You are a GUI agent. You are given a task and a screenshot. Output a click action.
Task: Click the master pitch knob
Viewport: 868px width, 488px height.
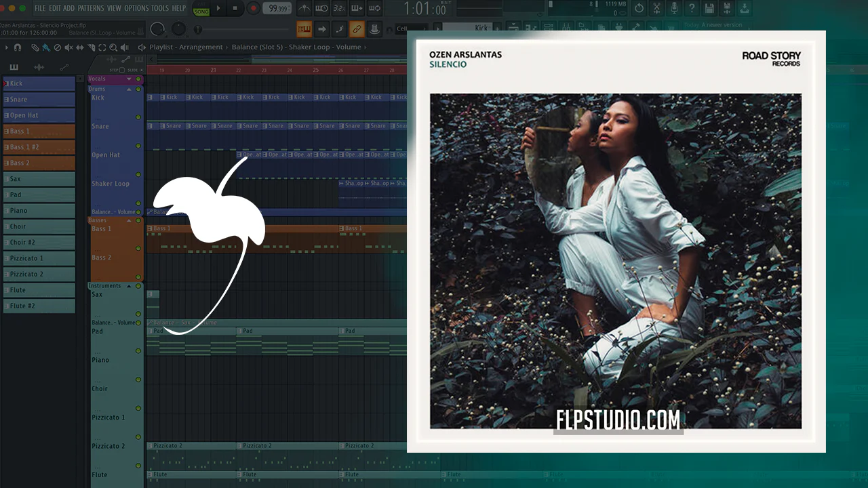point(178,29)
